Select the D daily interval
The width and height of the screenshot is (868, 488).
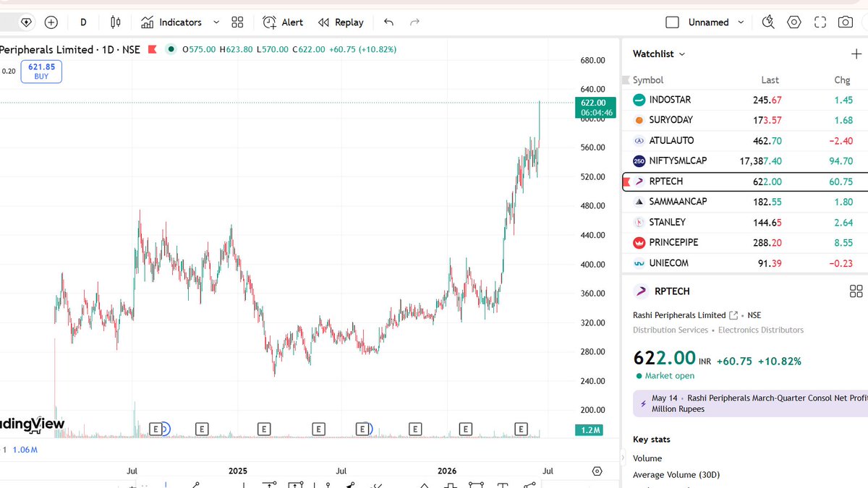click(83, 22)
